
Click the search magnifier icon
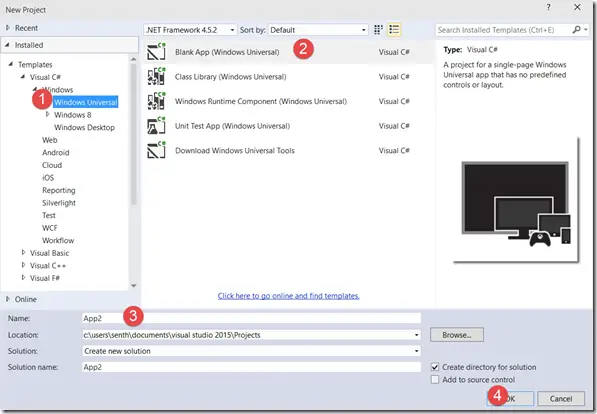point(576,30)
